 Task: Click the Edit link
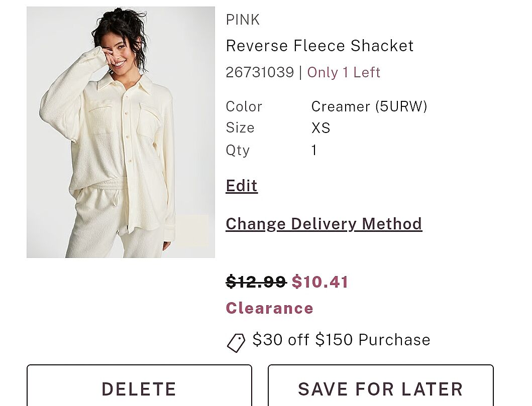242,186
